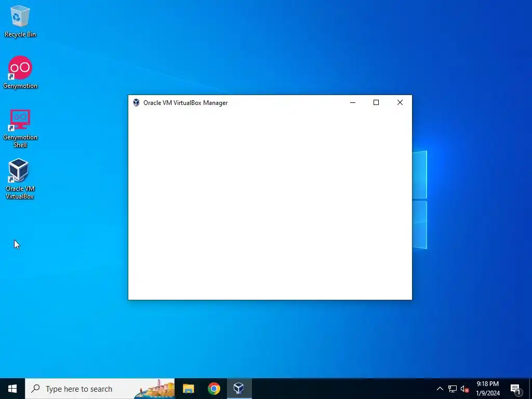Open the notification Action Center icon
Screen dimensions: 532x399
[x=515, y=389]
